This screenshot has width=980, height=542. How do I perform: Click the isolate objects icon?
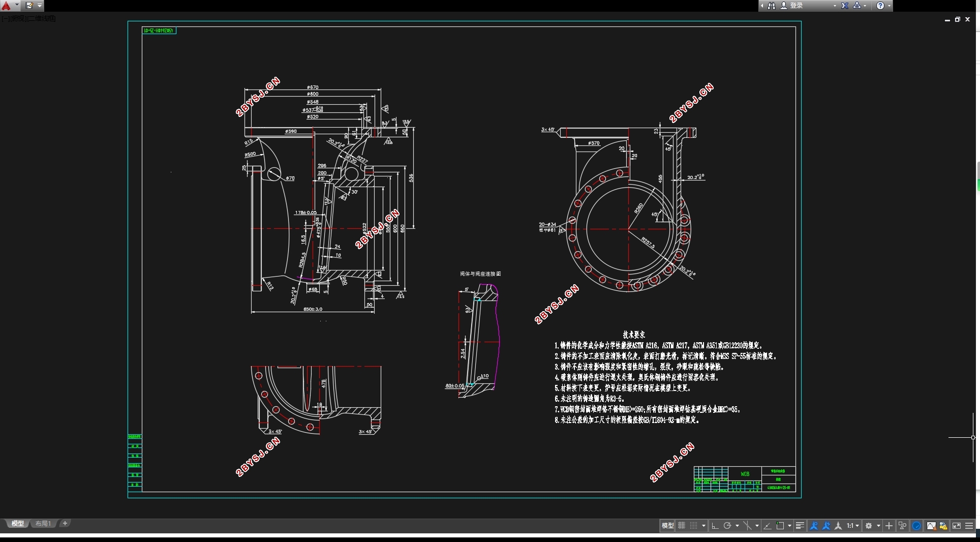pos(903,526)
